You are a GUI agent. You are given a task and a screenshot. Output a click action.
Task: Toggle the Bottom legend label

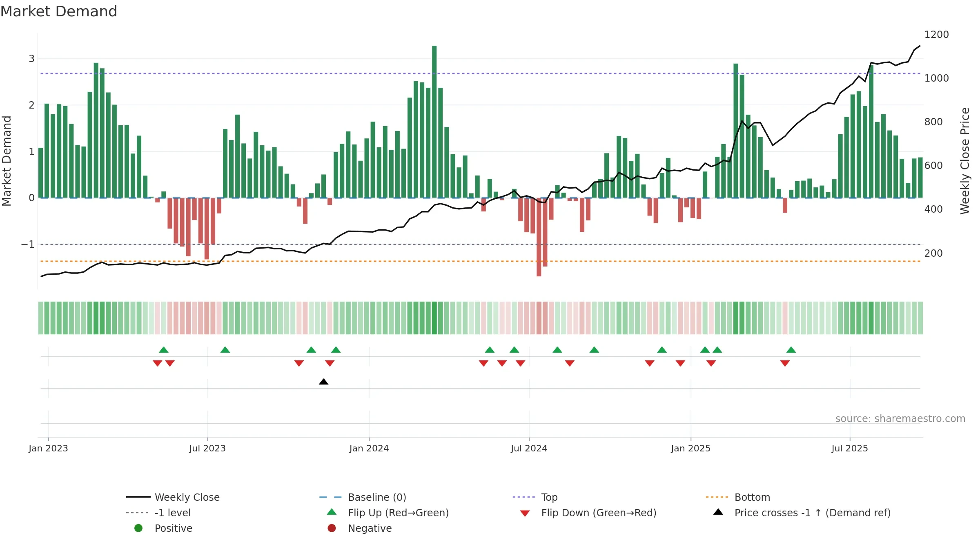pyautogui.click(x=752, y=497)
